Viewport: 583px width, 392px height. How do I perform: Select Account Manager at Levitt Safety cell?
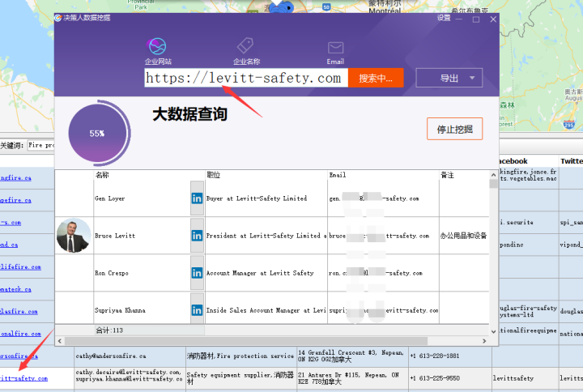click(x=266, y=273)
